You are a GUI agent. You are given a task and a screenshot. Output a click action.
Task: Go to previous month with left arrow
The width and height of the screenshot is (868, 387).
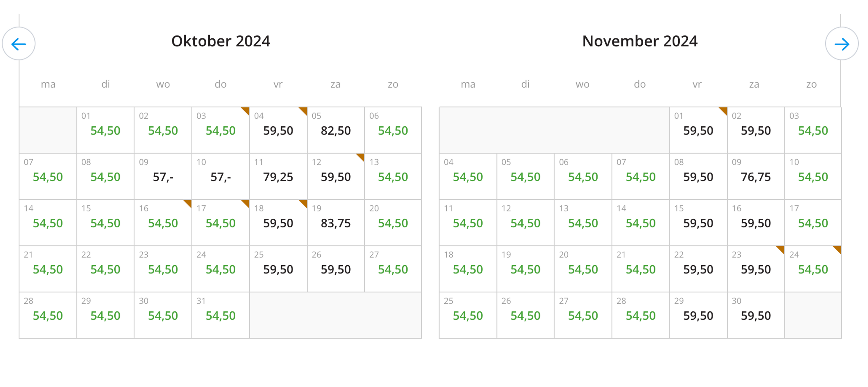tap(19, 44)
